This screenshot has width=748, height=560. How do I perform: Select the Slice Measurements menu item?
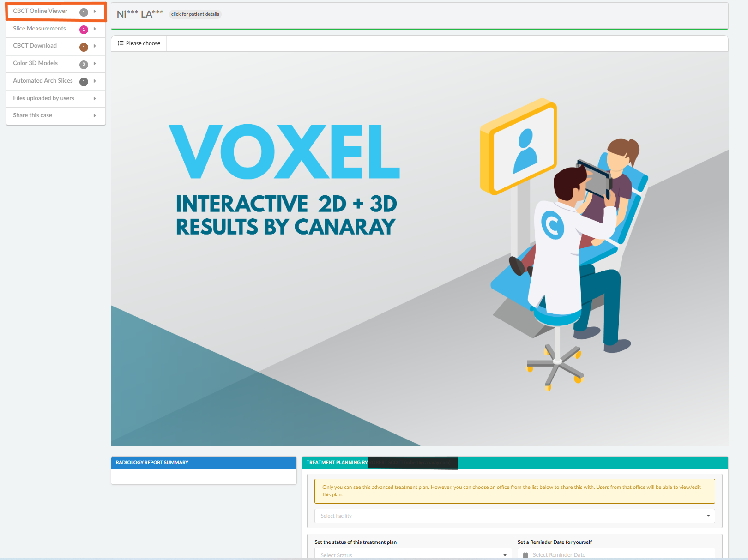pyautogui.click(x=39, y=29)
